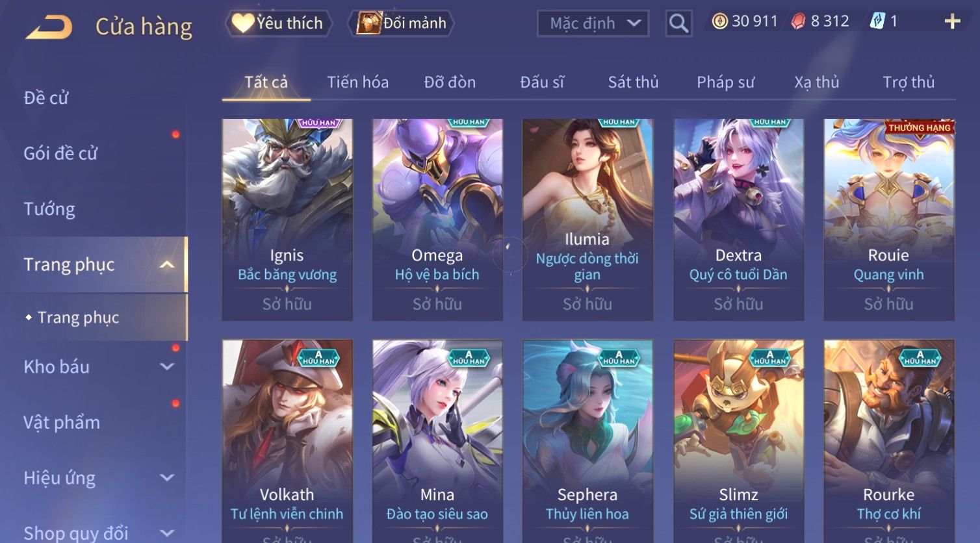This screenshot has width=980, height=543.
Task: Expand the Hiệu ứng sidebar section
Action: click(x=167, y=477)
